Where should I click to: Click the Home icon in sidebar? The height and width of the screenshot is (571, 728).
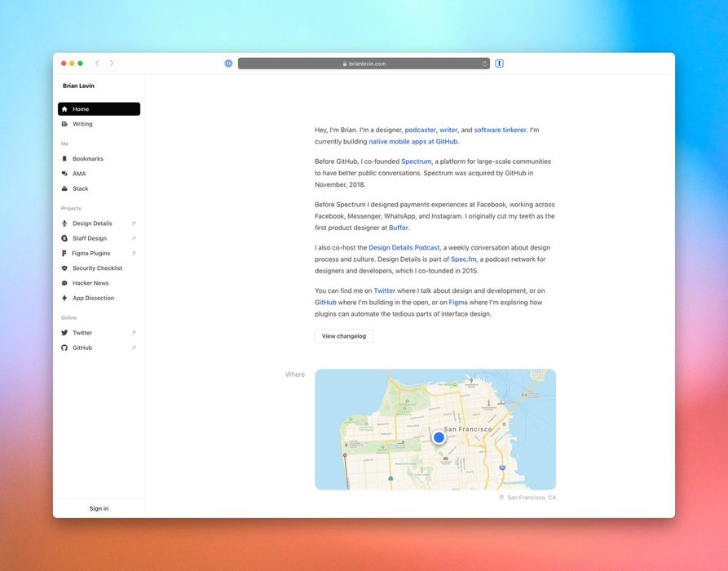pyautogui.click(x=64, y=109)
